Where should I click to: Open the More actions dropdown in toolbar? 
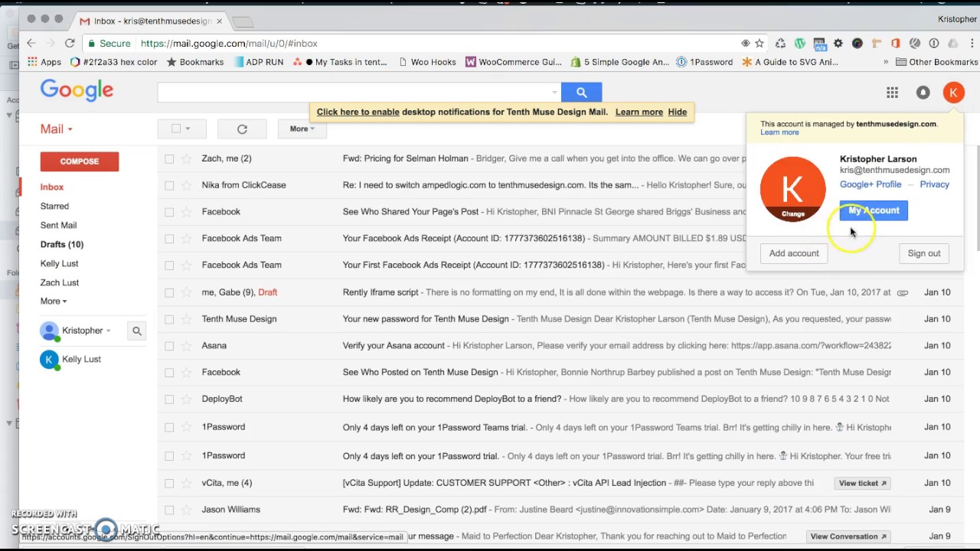click(x=302, y=129)
